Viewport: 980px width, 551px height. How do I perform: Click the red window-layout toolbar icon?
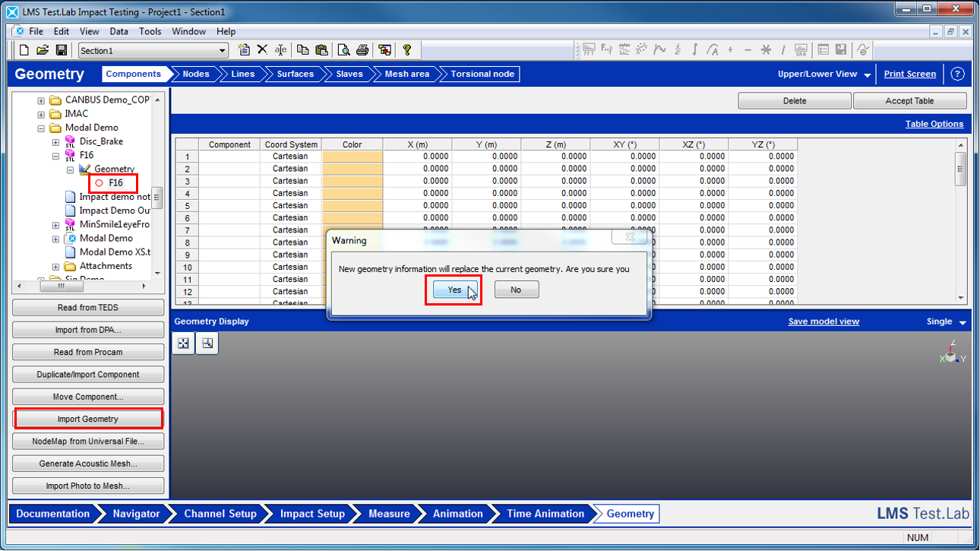[385, 50]
